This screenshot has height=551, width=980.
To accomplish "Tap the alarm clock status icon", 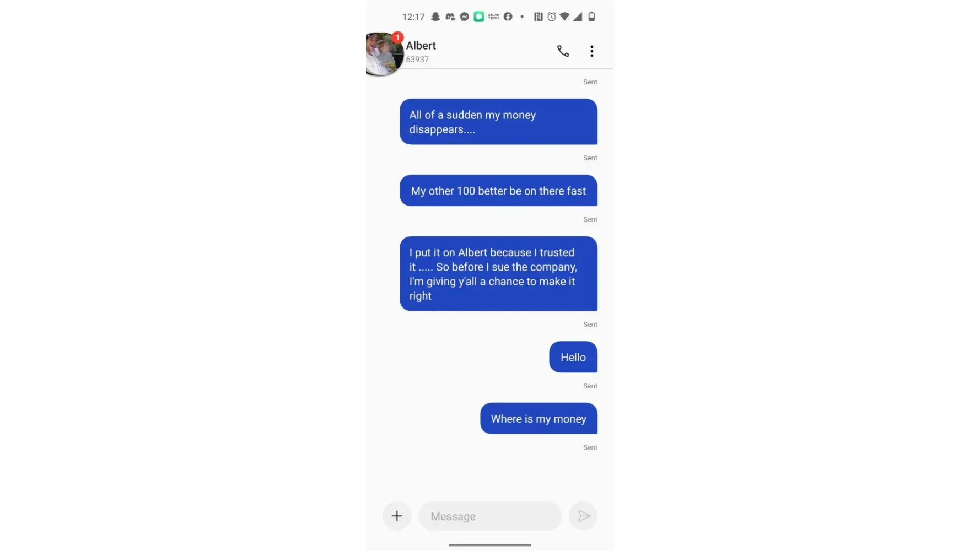I will 552,17.
